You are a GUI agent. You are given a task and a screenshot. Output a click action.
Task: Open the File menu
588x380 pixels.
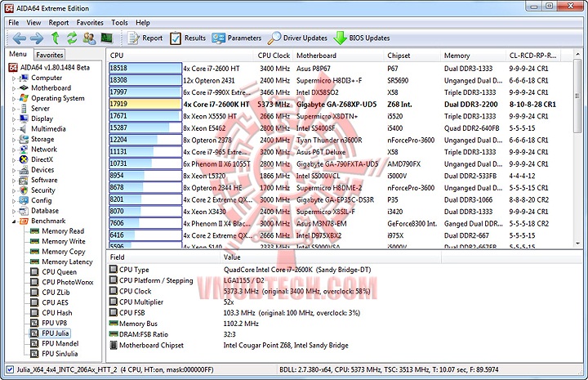tap(14, 23)
